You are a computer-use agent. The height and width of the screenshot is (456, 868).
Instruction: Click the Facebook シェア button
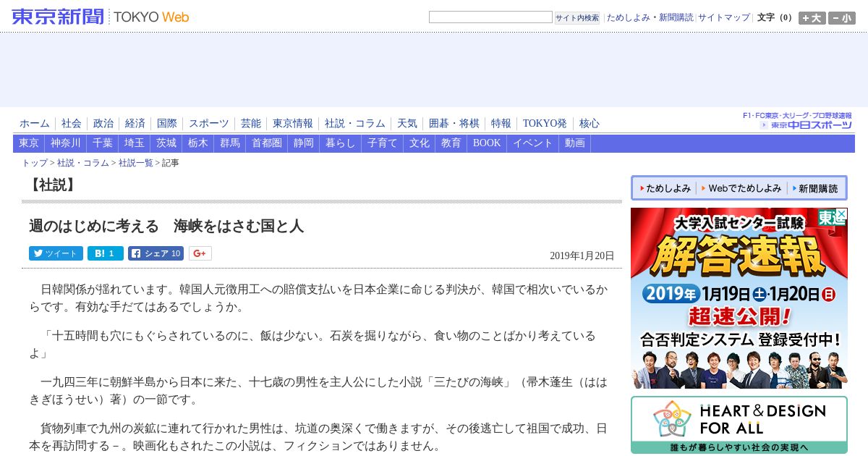(x=156, y=253)
